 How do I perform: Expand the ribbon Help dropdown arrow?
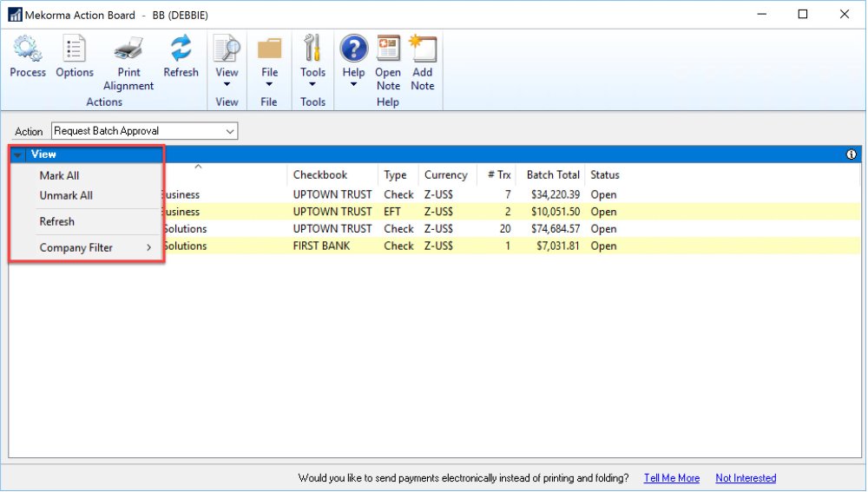point(353,85)
